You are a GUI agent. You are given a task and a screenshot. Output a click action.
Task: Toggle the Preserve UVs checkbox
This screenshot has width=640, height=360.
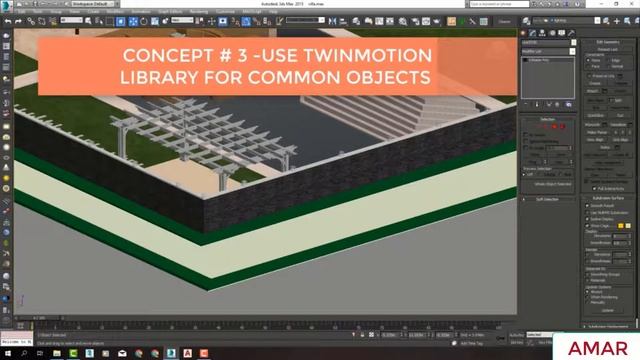click(x=589, y=76)
